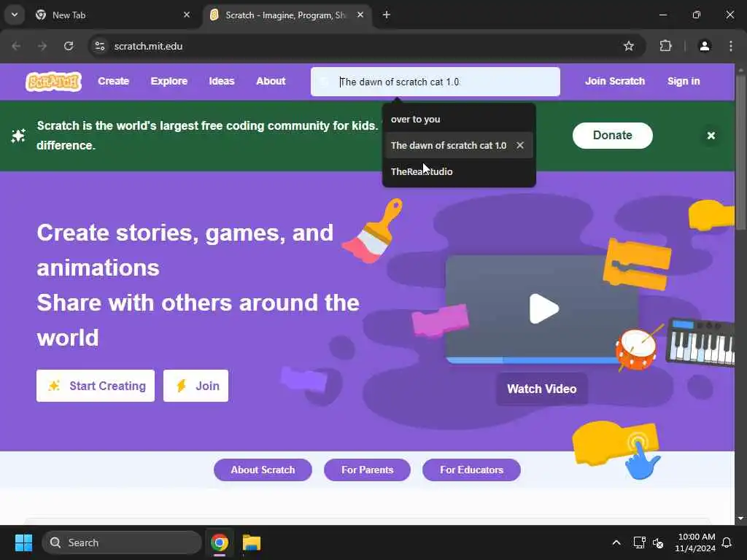Click the Scratch logo
Image resolution: width=747 pixels, height=560 pixels.
pos(53,82)
